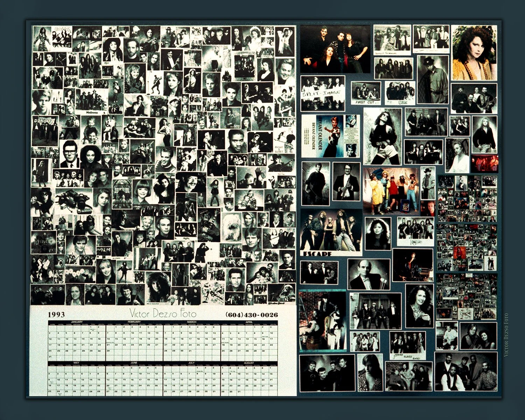
Task: Click the Victor Dezso Foto calendar title
Action: click(x=163, y=313)
